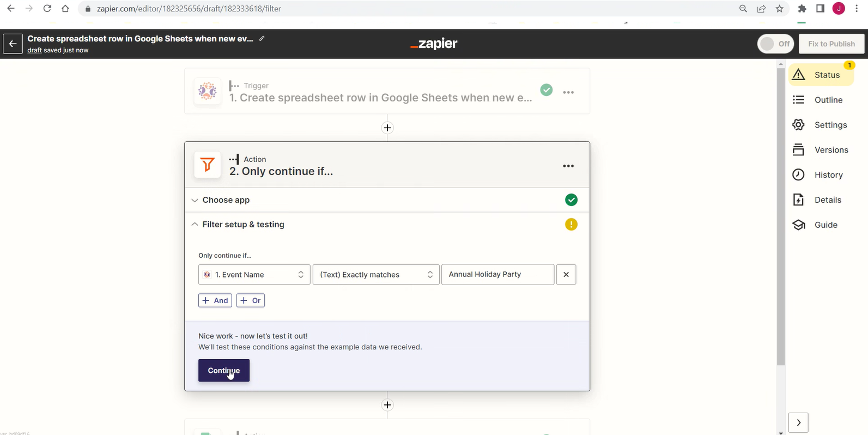Go forward using the browser forward arrow
Screen dimensions: 868x435
29,9
